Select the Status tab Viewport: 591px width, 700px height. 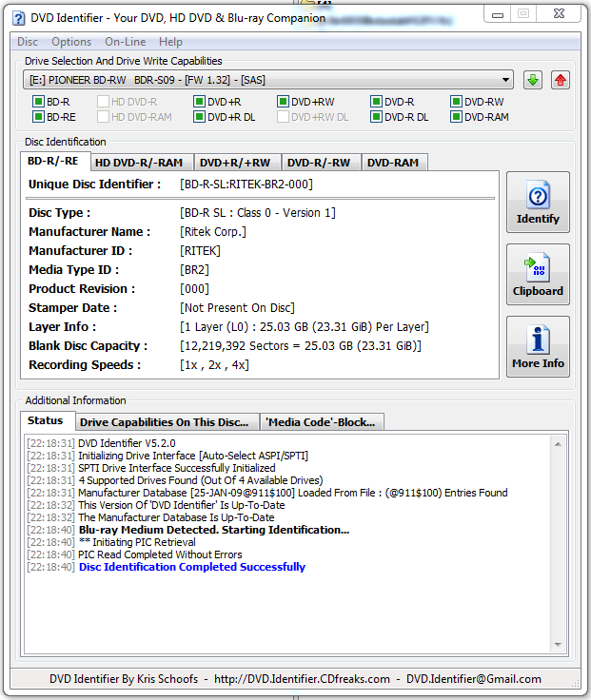(x=46, y=421)
